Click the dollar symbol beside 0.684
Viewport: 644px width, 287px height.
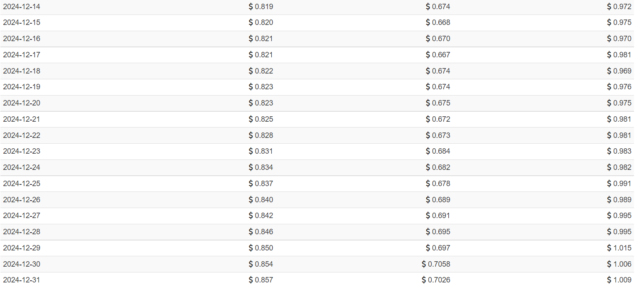click(428, 151)
